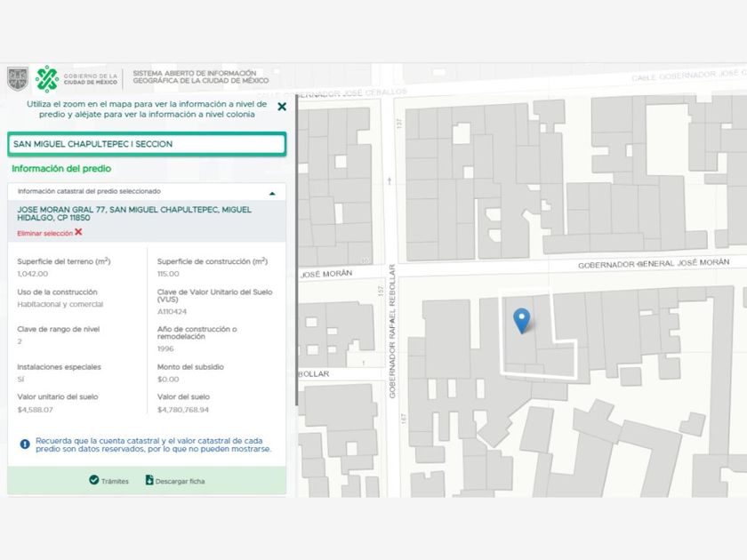Viewport: 747px width, 560px height.
Task: Close the zoom hint message with X
Action: (x=282, y=107)
